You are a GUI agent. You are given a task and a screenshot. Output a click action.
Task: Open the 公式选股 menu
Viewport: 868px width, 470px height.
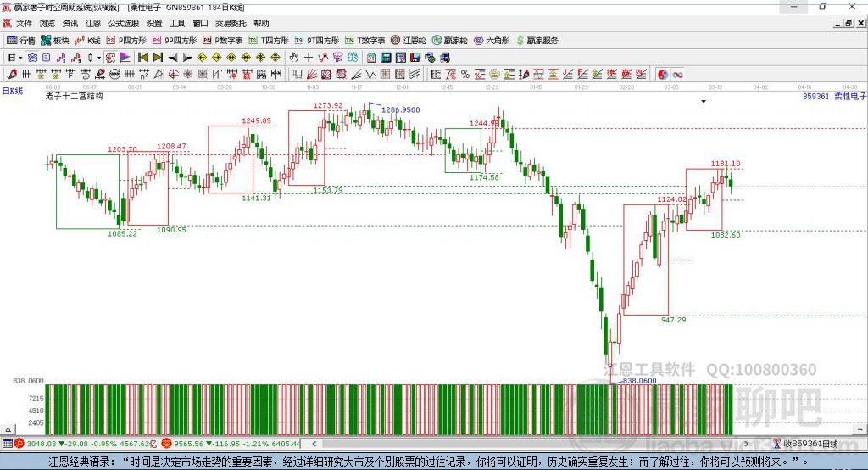point(124,23)
